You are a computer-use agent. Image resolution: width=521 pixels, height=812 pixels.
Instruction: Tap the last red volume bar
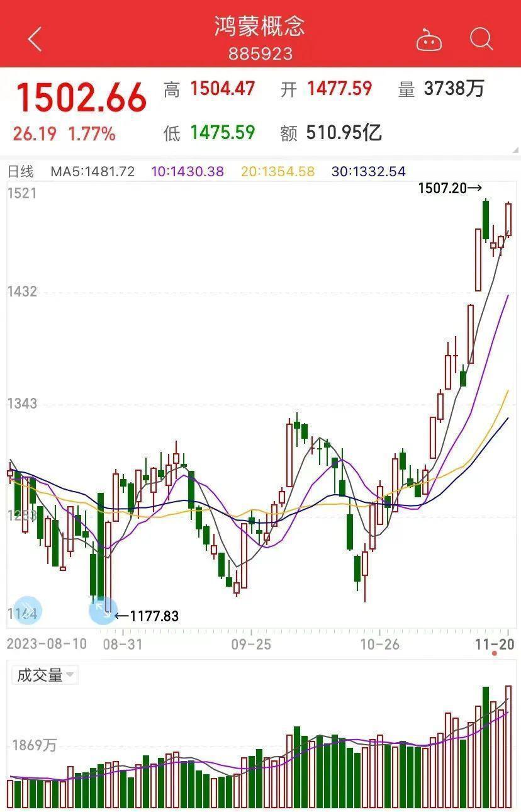[508, 746]
